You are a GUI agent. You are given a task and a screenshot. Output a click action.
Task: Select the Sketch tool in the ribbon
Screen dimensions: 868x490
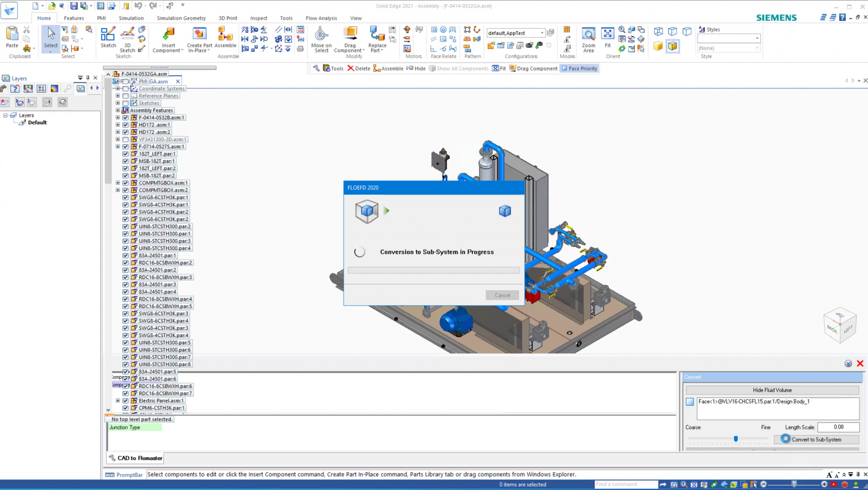108,38
